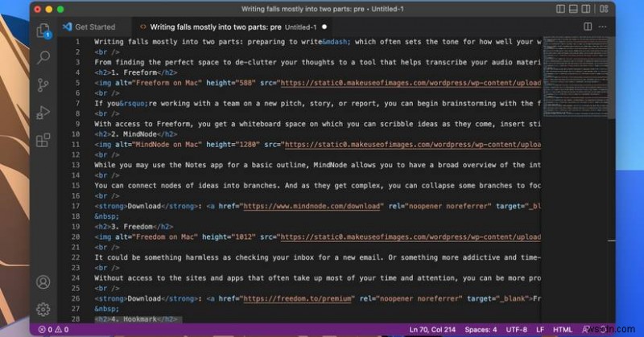Viewport: 644px width, 337px height.
Task: Click 'While you may use the Notes app' line
Action: click(x=317, y=165)
